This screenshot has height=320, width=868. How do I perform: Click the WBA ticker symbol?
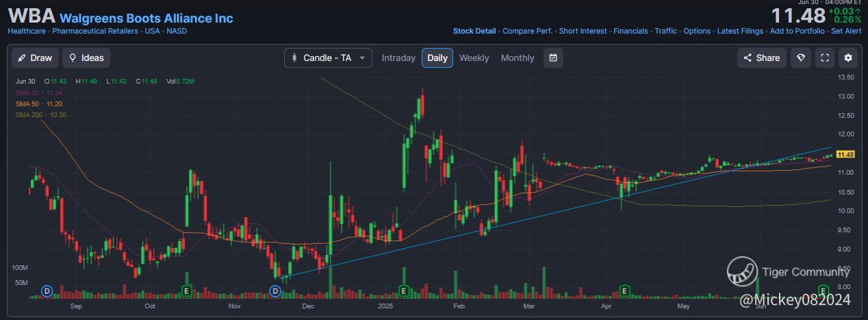click(31, 16)
